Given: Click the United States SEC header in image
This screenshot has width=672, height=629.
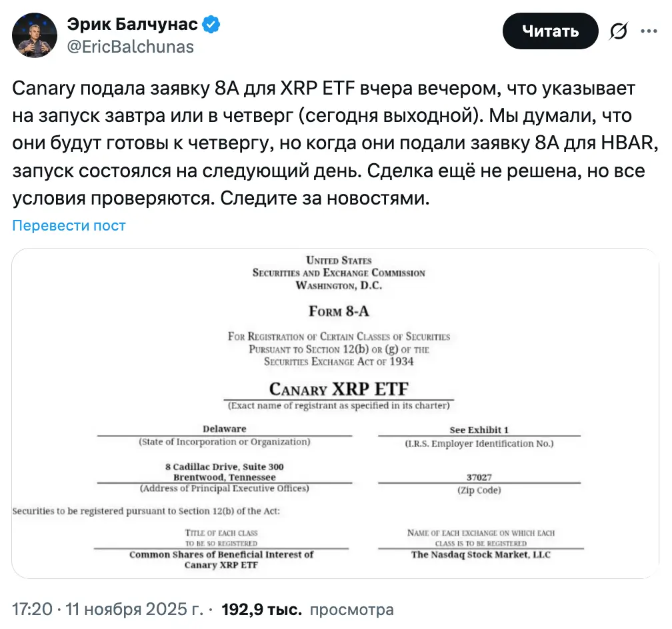Looking at the screenshot, I should [339, 273].
